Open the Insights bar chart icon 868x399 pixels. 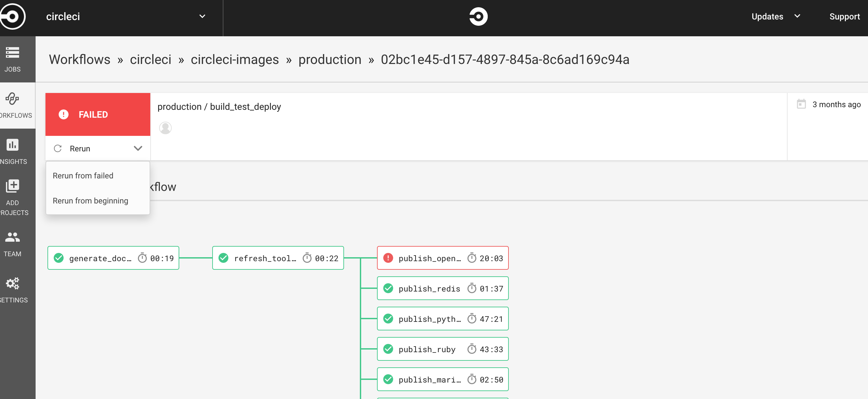(x=13, y=145)
